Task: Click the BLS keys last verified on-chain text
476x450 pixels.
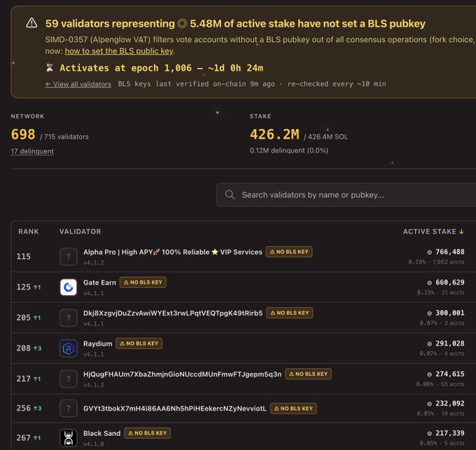Action: coord(196,84)
